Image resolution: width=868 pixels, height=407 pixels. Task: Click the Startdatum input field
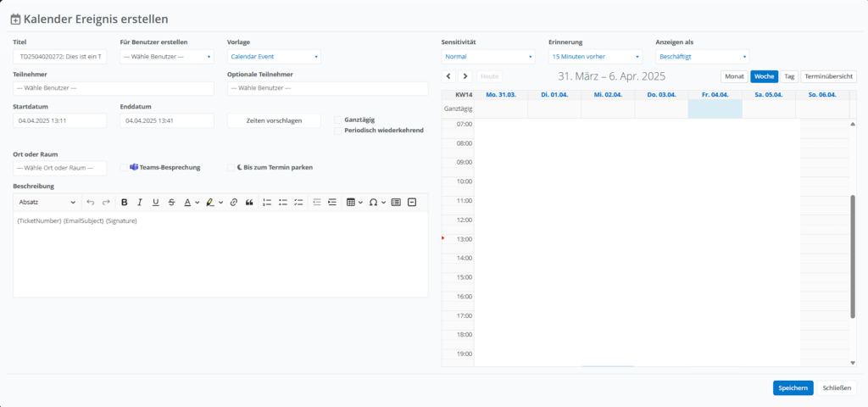pos(59,120)
